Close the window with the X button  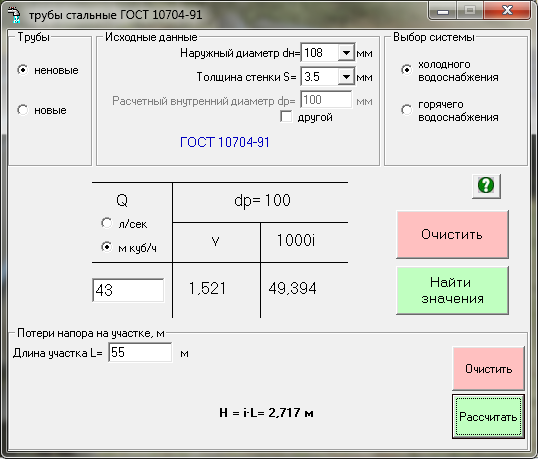(507, 11)
